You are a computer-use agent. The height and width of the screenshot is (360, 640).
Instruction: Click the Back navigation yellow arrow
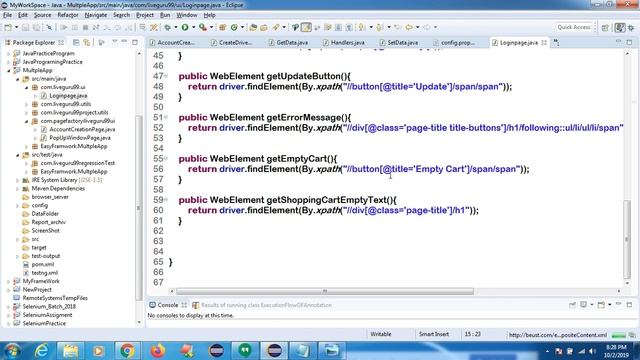(409, 27)
